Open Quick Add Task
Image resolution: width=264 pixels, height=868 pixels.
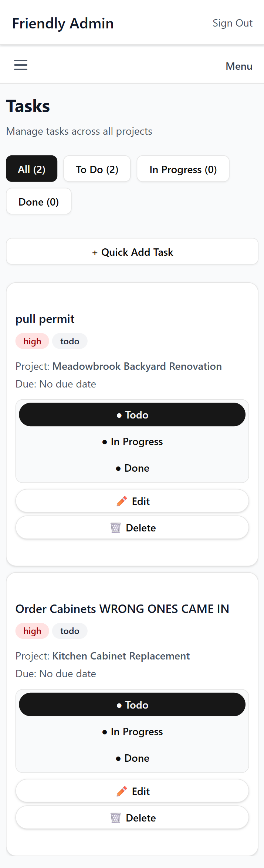132,251
